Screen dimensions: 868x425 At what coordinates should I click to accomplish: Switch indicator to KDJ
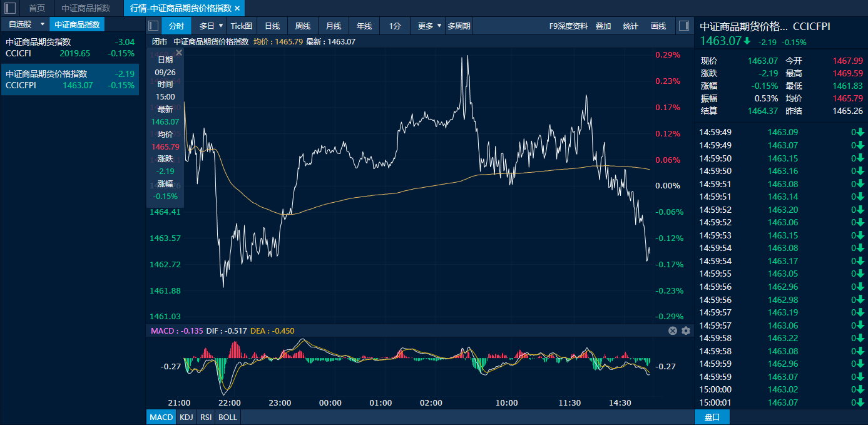pos(186,417)
